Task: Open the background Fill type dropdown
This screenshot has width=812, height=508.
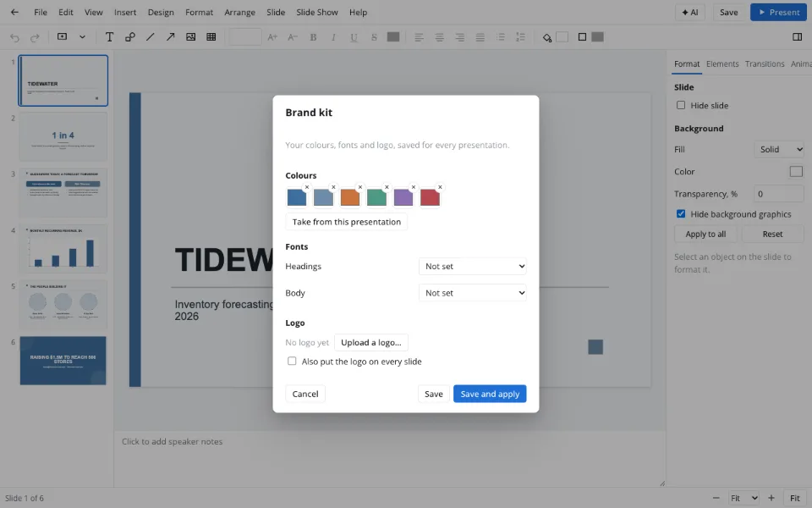Action: 779,149
